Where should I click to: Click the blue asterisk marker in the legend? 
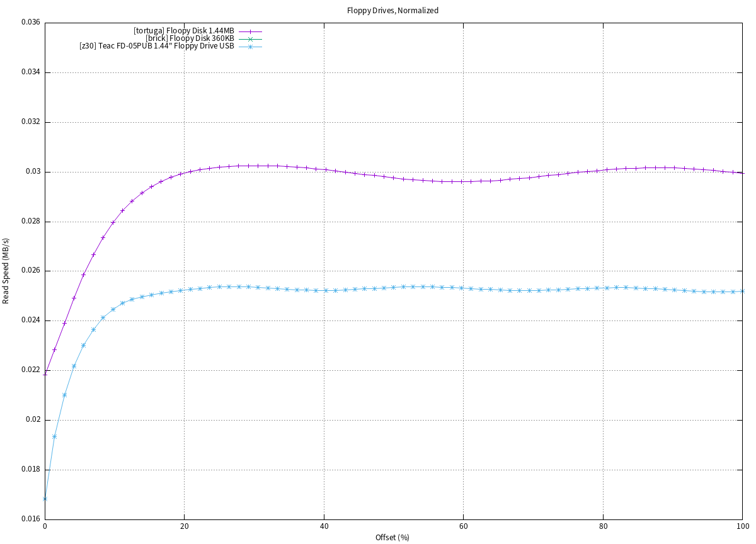[x=249, y=47]
